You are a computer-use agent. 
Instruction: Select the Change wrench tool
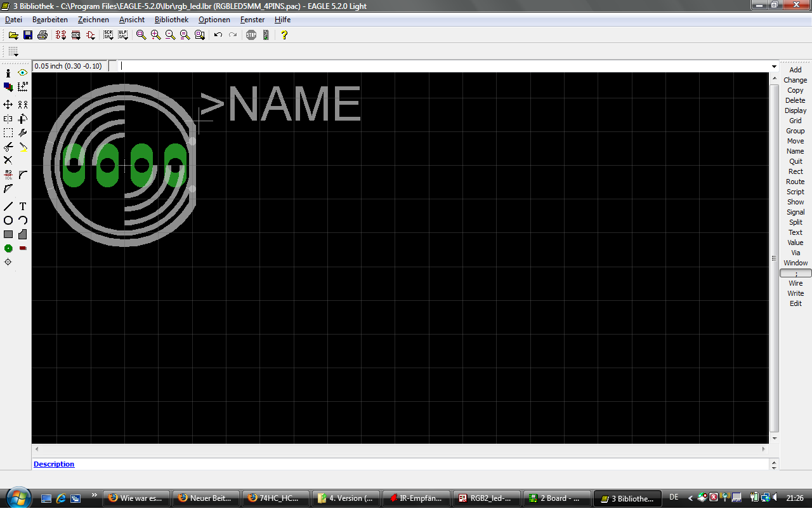click(23, 133)
